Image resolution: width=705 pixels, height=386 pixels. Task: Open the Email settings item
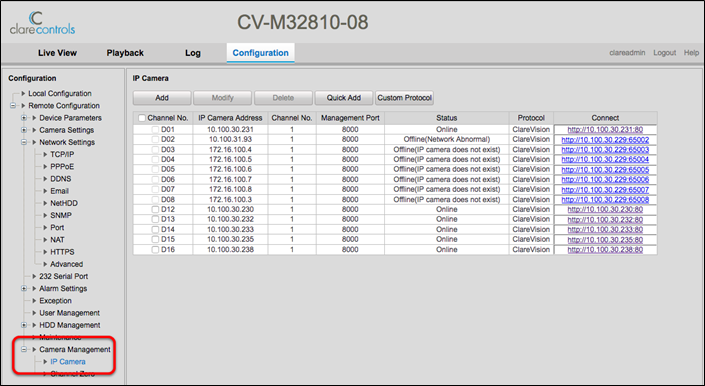(59, 191)
